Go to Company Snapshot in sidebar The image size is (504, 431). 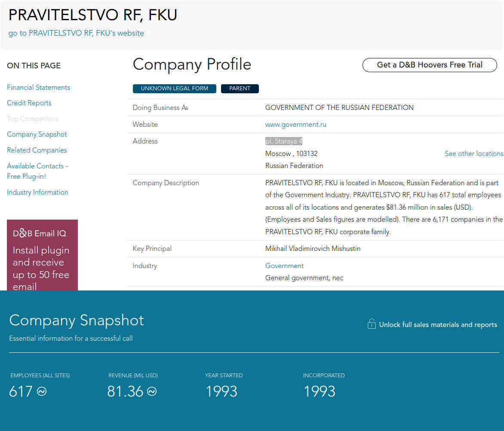point(37,134)
